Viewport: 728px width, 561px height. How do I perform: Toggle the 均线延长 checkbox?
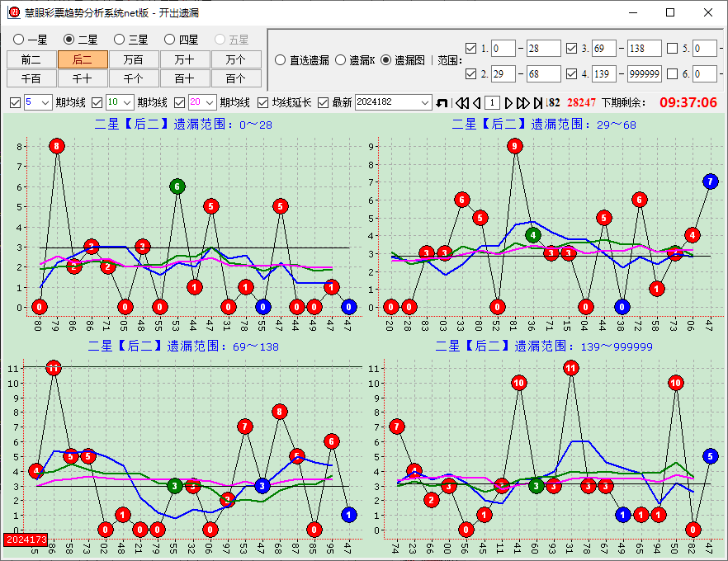tap(263, 102)
